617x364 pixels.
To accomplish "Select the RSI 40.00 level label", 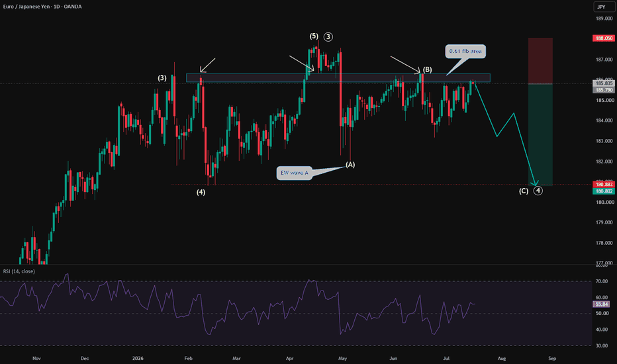I will (x=602, y=330).
